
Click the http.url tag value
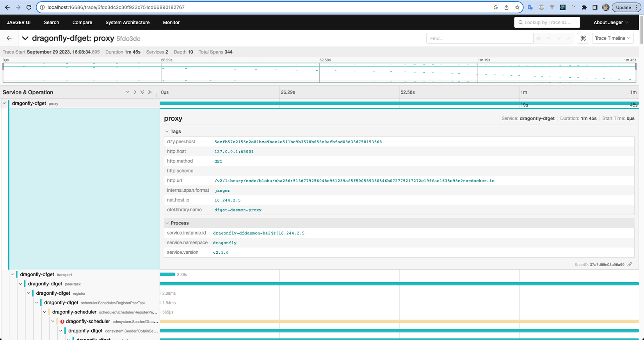coord(354,181)
